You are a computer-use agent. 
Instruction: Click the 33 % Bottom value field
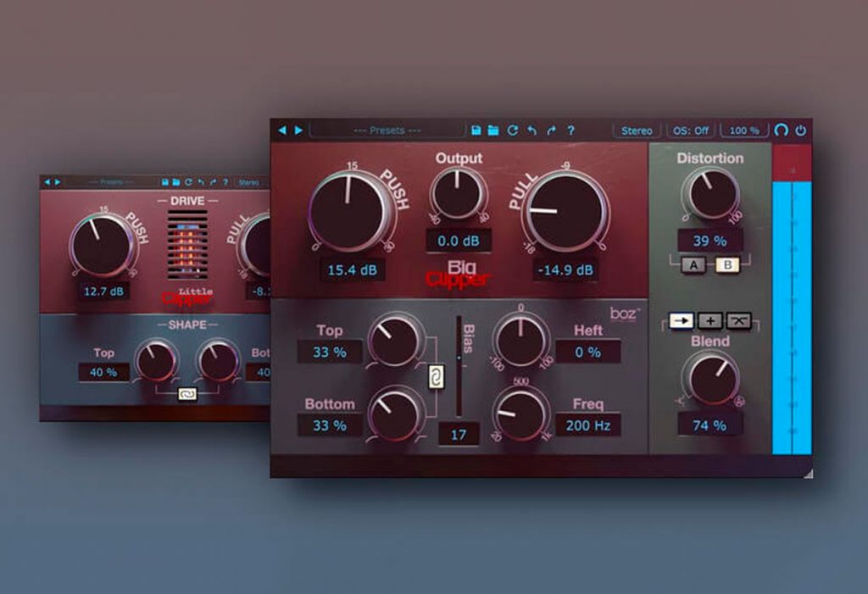(330, 425)
